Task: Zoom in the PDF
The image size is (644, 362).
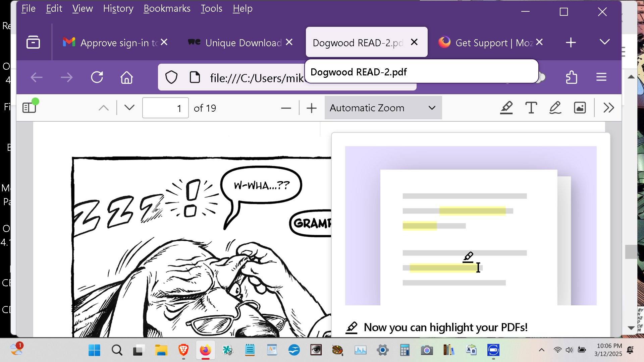Action: point(312,108)
